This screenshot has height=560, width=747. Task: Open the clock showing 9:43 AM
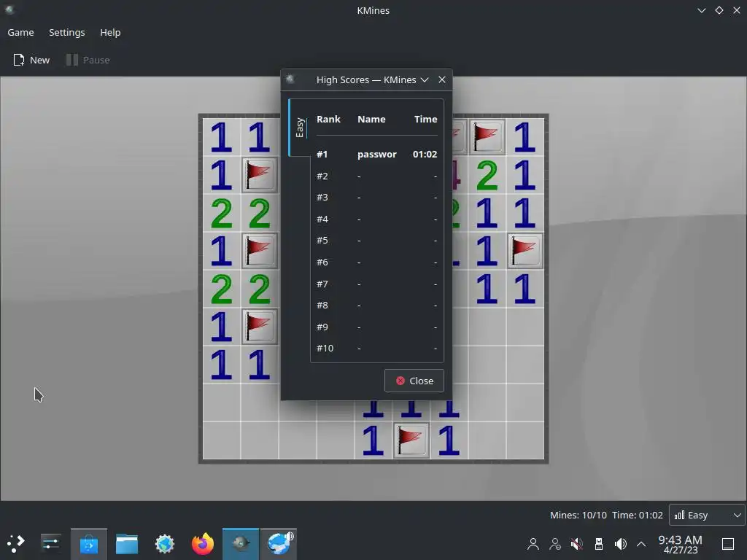681,544
